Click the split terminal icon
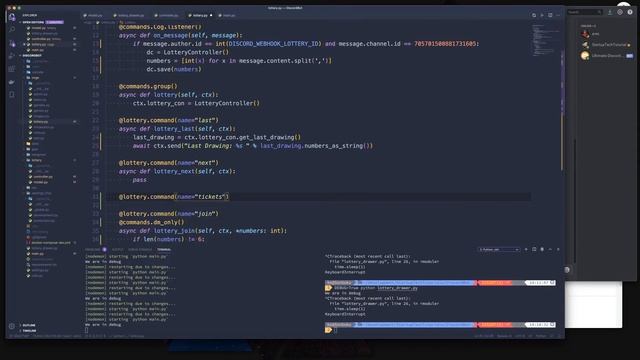 click(534, 249)
